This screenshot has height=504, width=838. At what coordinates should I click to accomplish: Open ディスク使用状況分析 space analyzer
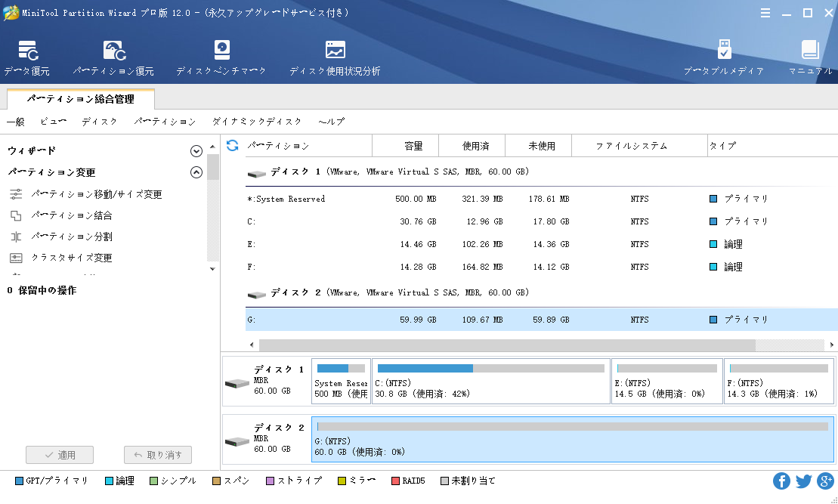click(x=335, y=58)
